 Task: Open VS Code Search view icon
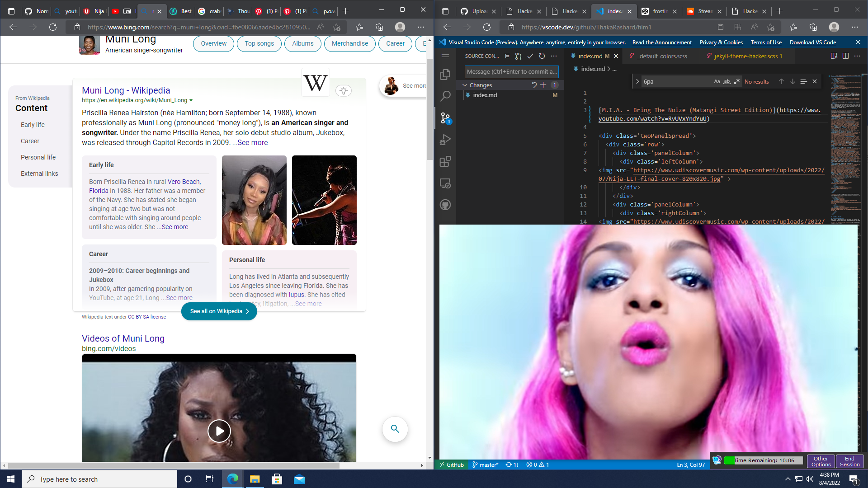445,96
